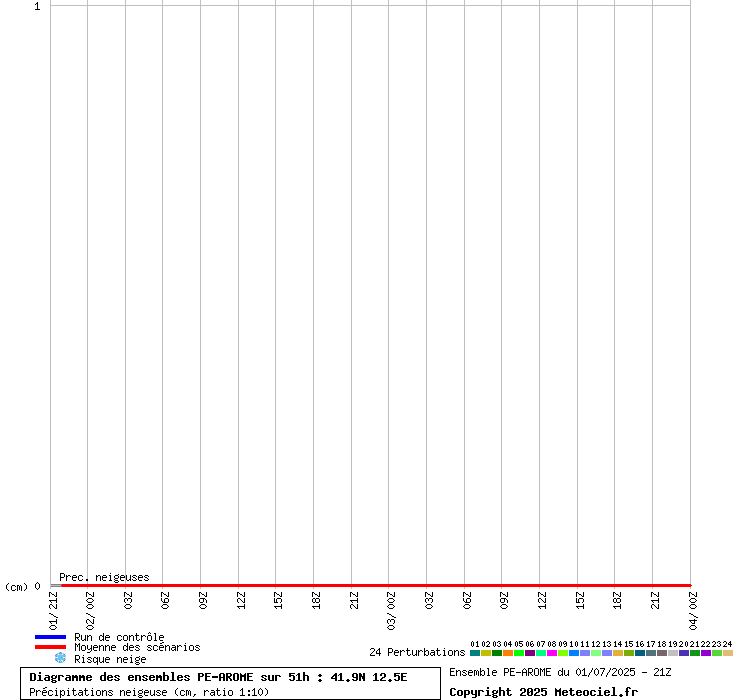The image size is (740, 700).
Task: Click the '04/ 00Z' time axis label
Action: point(693,611)
